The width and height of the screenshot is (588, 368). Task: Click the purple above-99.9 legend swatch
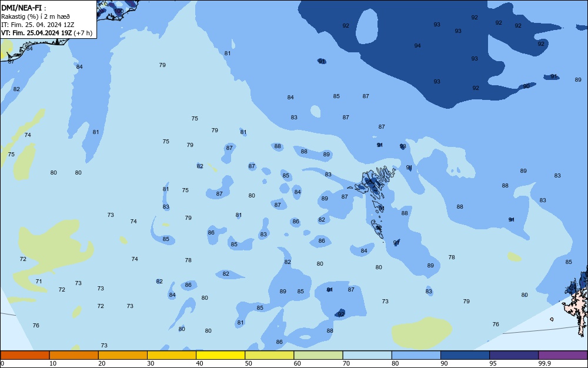(563, 355)
